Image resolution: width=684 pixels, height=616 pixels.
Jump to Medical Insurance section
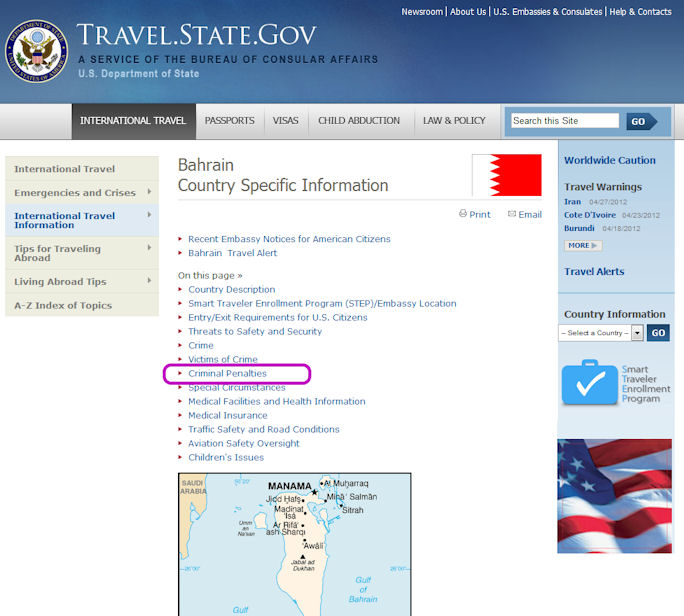coord(228,415)
